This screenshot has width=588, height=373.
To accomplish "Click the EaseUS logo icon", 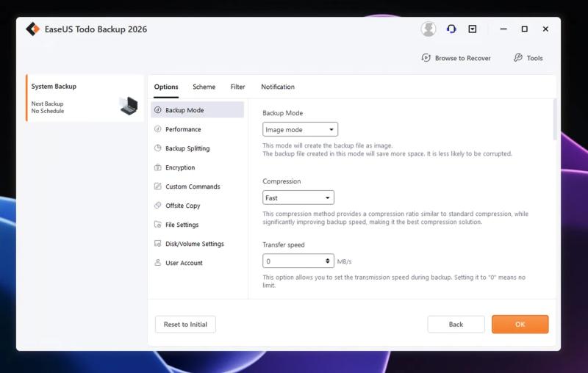I will [x=32, y=29].
